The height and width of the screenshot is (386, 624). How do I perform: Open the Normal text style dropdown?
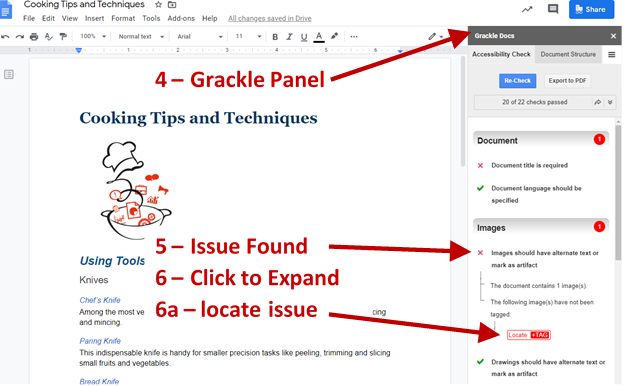click(x=141, y=37)
